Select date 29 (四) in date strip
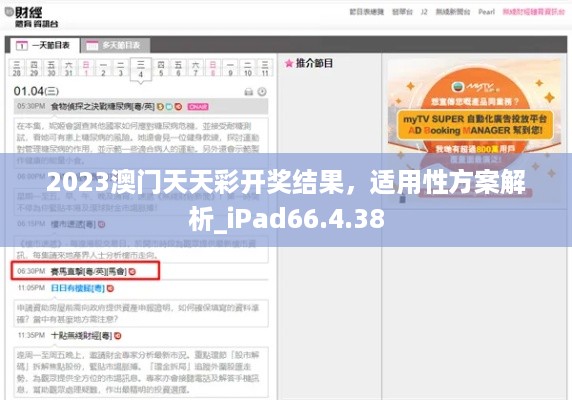The width and height of the screenshot is (572, 400). 34,68
